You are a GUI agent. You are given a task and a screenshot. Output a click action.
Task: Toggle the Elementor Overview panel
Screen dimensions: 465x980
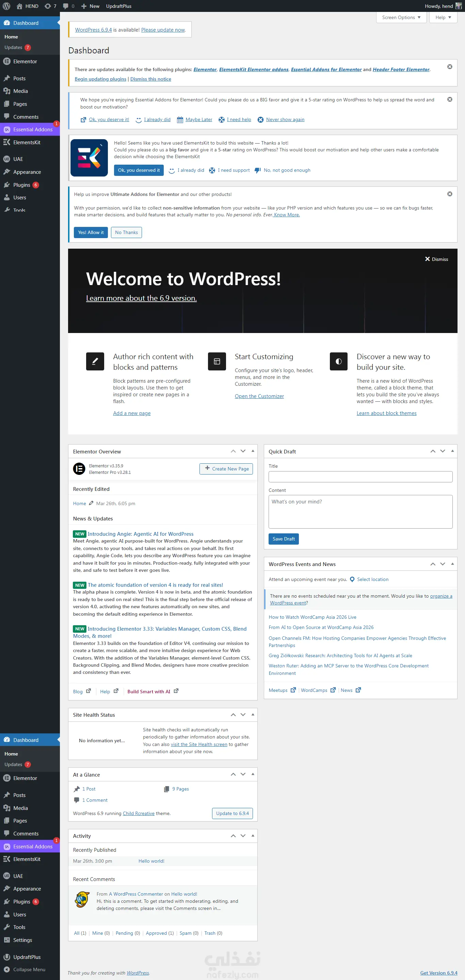pyautogui.click(x=253, y=452)
